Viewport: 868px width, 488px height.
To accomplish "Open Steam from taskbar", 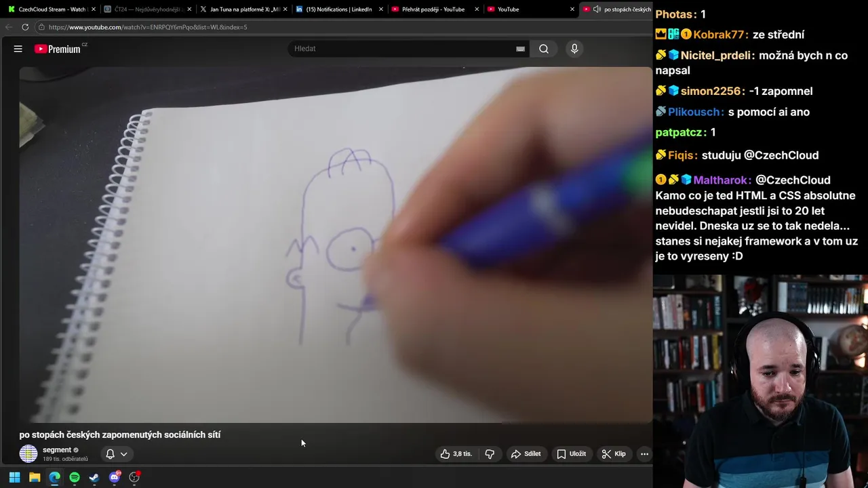I will click(x=94, y=477).
